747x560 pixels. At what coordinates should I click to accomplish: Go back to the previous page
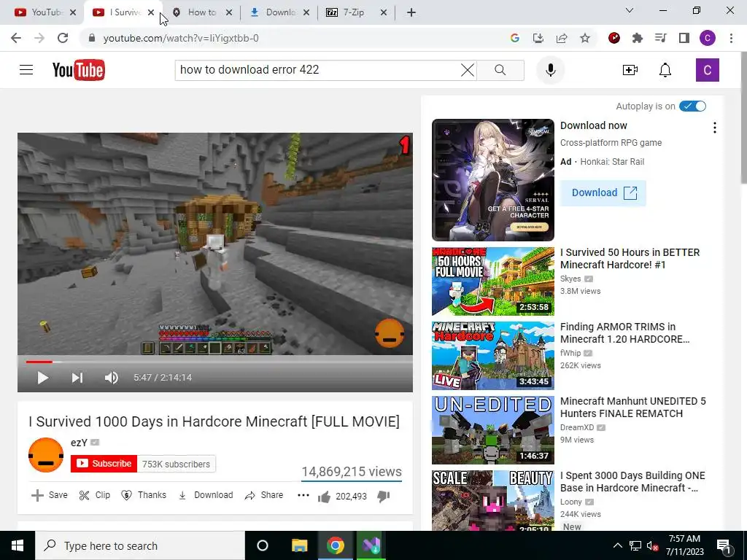16,38
